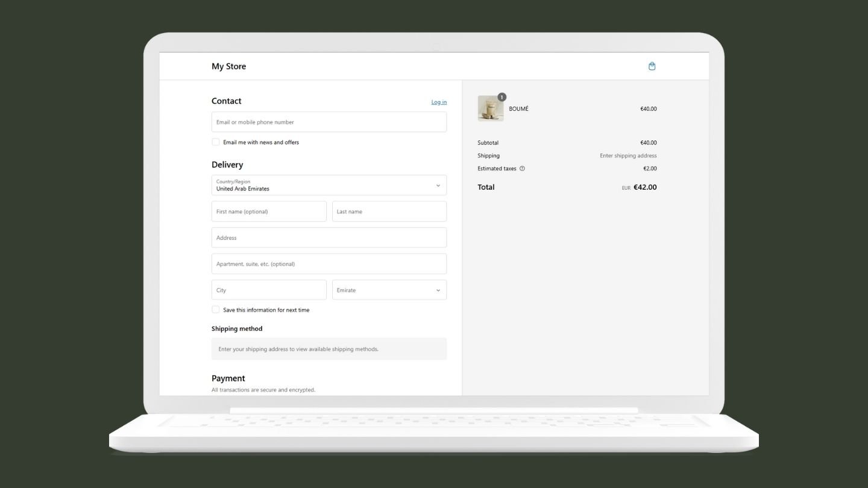Click the shipping method info box

[x=329, y=349]
